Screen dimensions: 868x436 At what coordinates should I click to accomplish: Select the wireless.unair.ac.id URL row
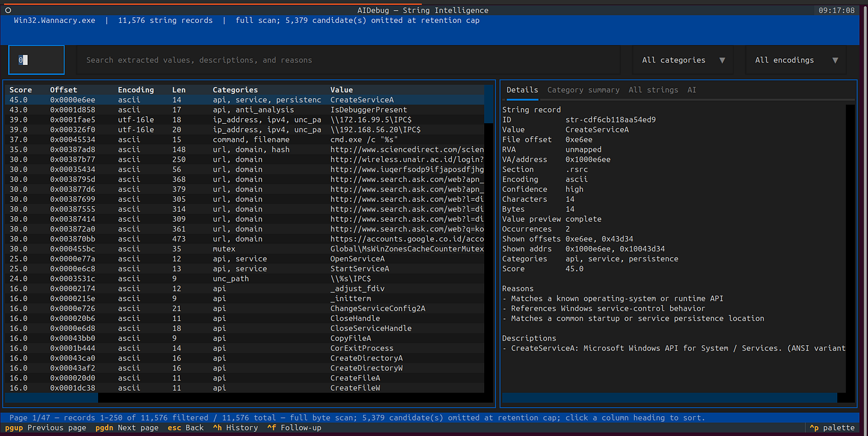click(x=245, y=159)
